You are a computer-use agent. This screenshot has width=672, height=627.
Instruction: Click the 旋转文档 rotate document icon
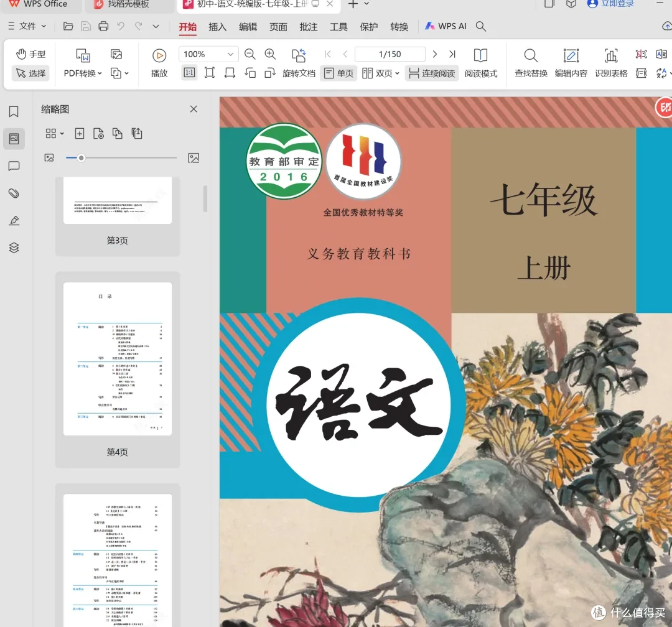coord(299,55)
